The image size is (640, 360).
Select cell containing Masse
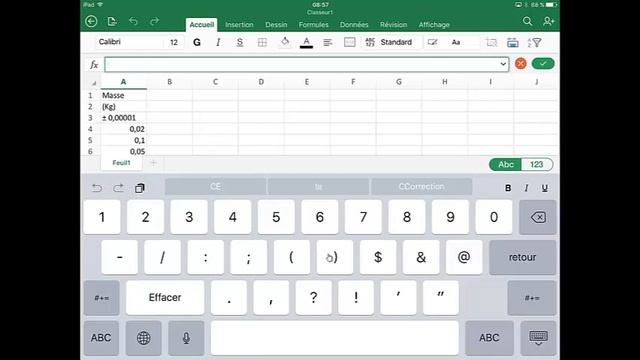[124, 96]
